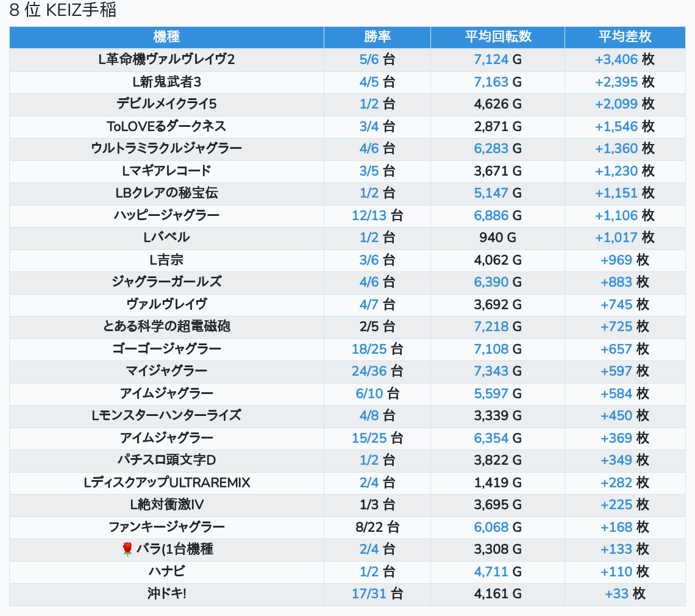Click the 勝率 column header
Image resolution: width=695 pixels, height=616 pixels.
(377, 37)
